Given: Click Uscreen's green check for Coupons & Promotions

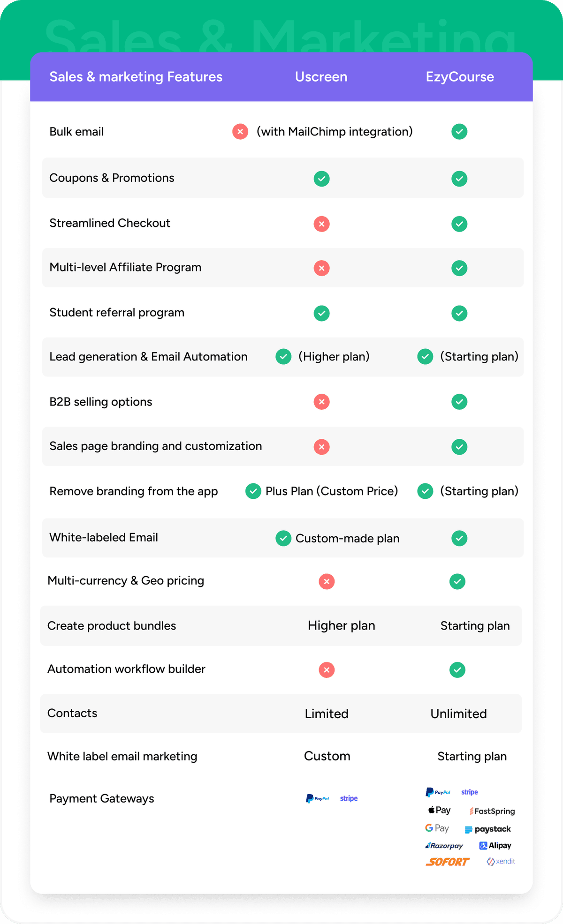Looking at the screenshot, I should 321,179.
